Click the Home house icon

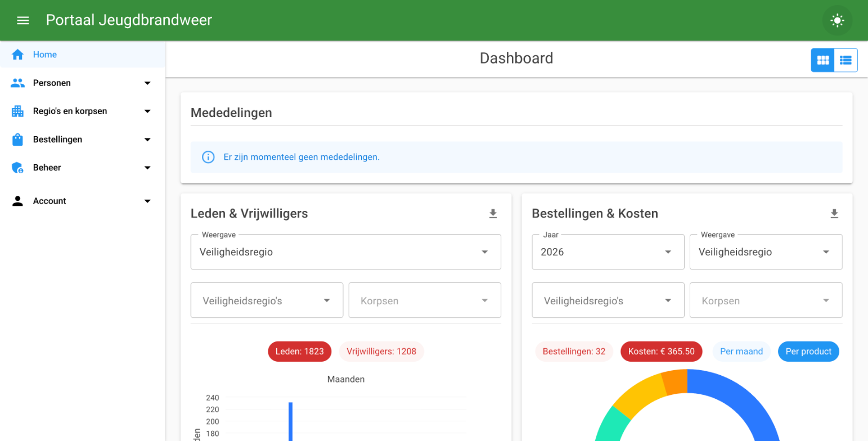click(x=18, y=55)
